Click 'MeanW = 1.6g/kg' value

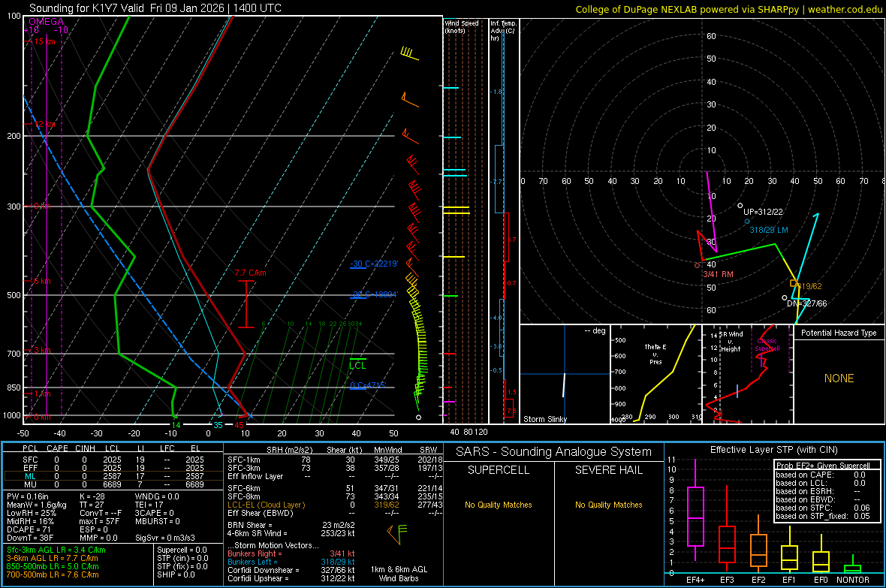37,505
